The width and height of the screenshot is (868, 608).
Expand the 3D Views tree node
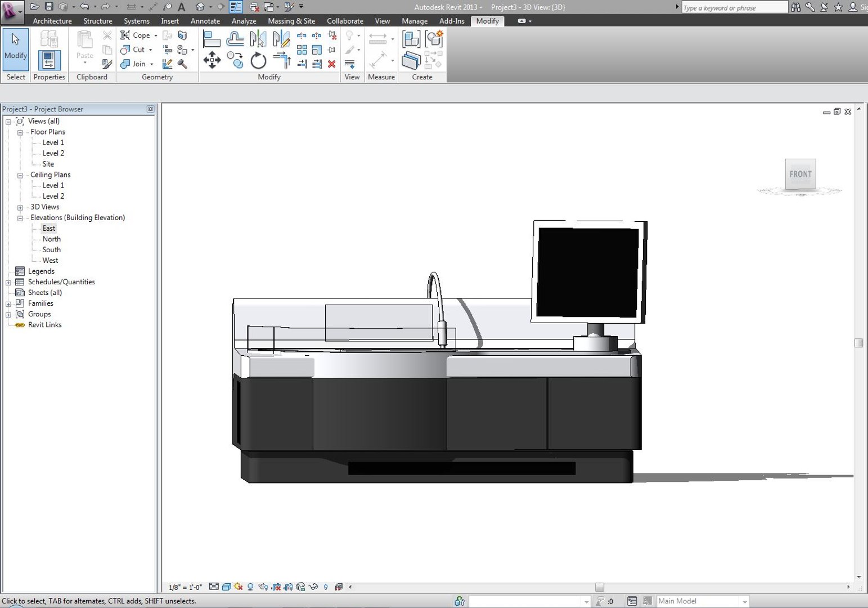pos(20,207)
